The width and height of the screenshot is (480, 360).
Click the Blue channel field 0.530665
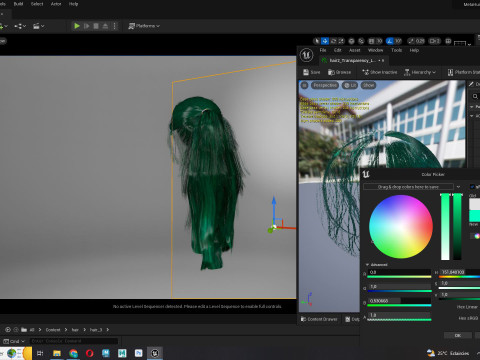pos(399,301)
